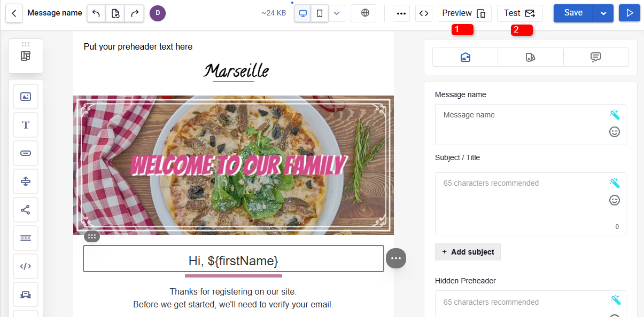644x317 pixels.
Task: Click the 'Thanks for registering' paragraph
Action: click(x=233, y=298)
